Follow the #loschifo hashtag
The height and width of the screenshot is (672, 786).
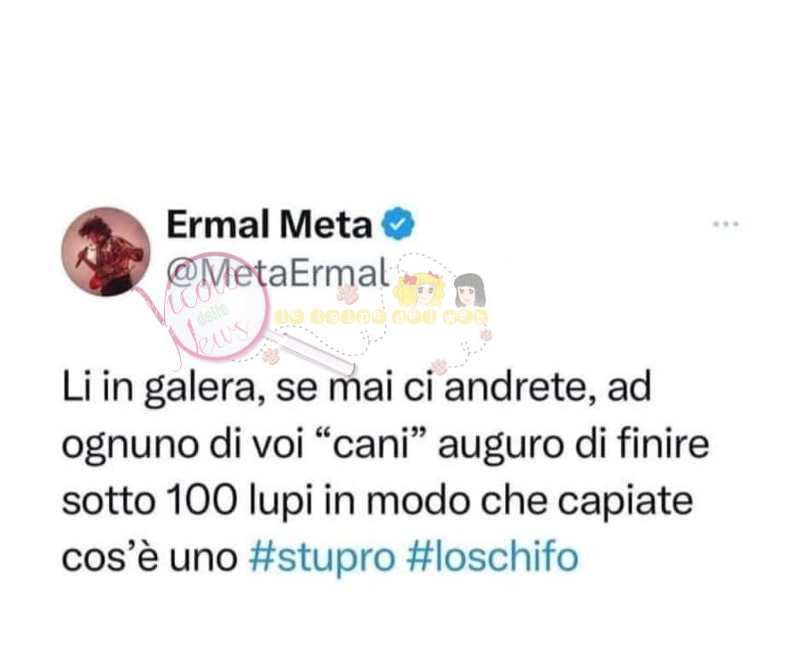(x=493, y=557)
